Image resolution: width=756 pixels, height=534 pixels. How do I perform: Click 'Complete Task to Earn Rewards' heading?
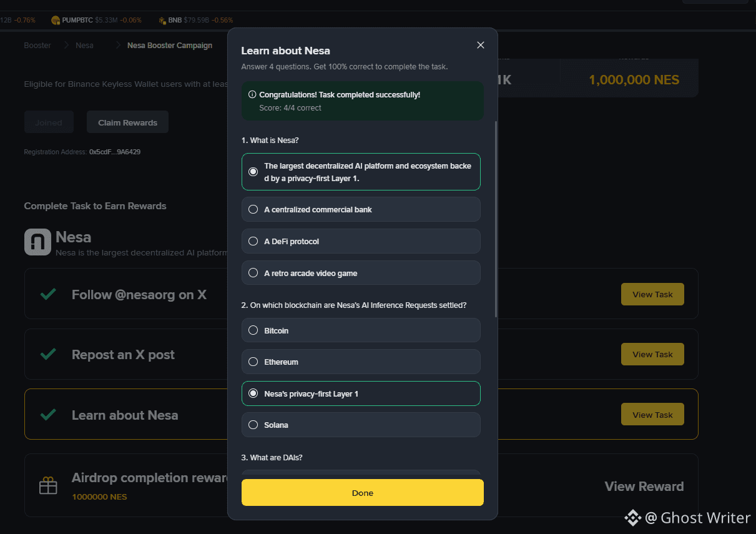coord(95,206)
